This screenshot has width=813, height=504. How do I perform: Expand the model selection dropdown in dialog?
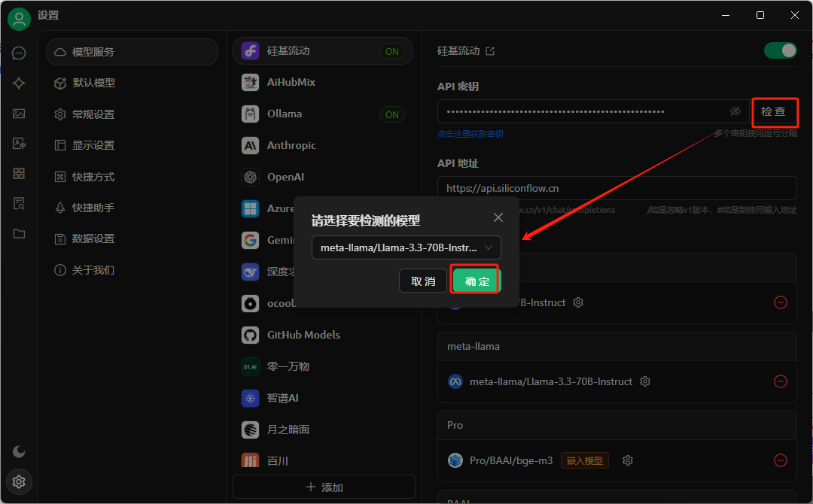(x=406, y=247)
